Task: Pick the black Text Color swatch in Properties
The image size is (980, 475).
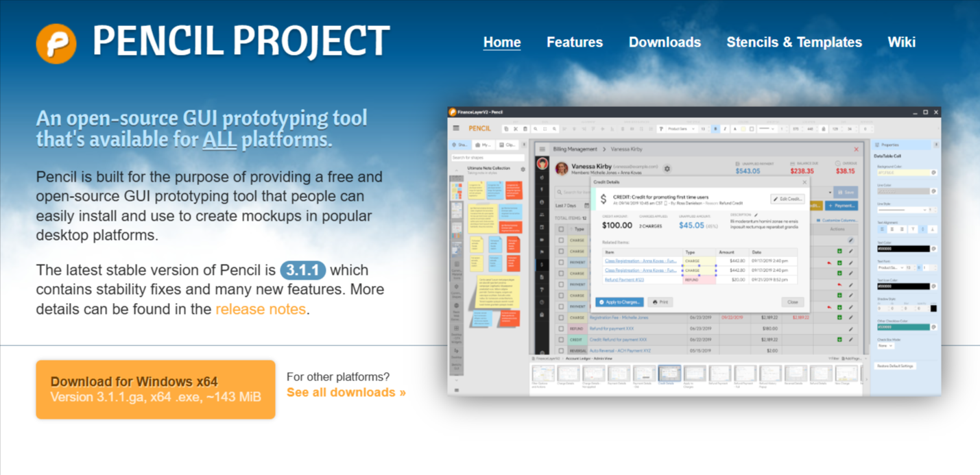Action: pos(903,249)
